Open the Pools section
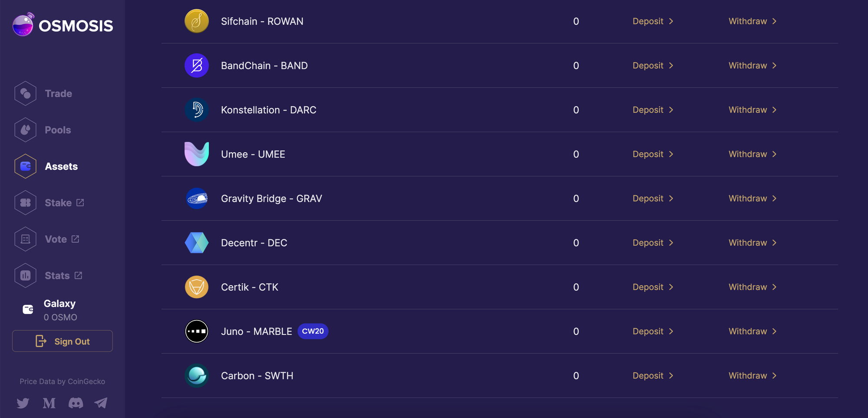This screenshot has height=418, width=868. 43,130
